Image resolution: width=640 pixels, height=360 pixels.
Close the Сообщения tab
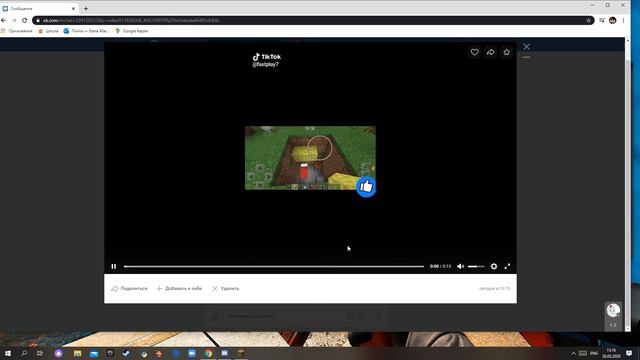tap(73, 8)
